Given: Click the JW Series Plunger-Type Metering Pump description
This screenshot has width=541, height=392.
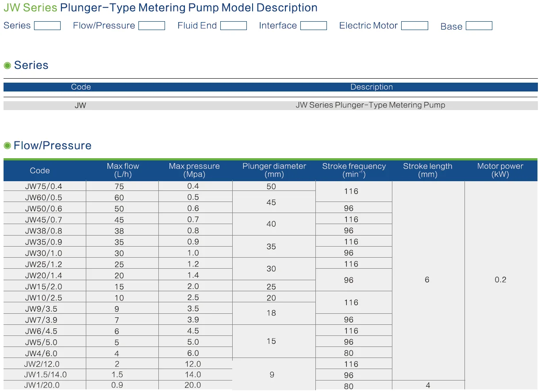Looking at the screenshot, I should click(x=370, y=105).
